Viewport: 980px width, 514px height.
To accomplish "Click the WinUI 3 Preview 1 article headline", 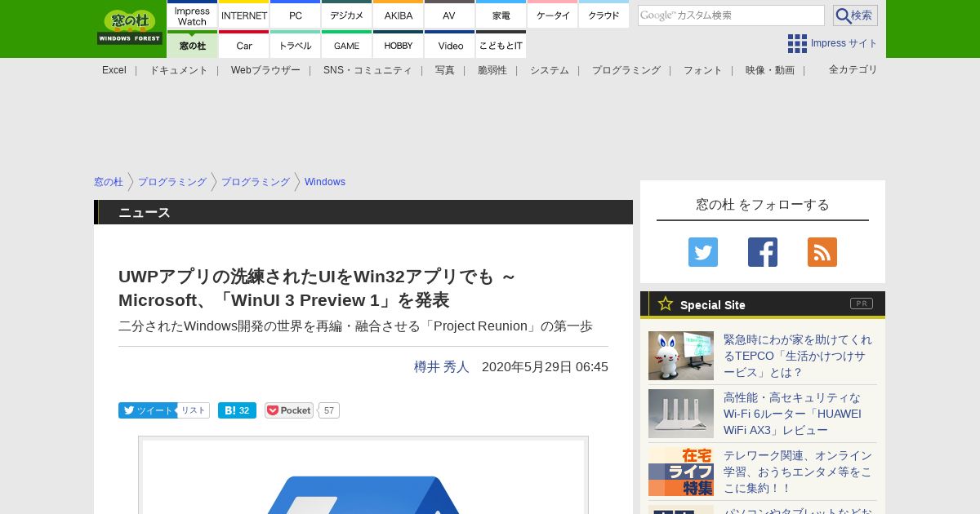I will click(318, 289).
